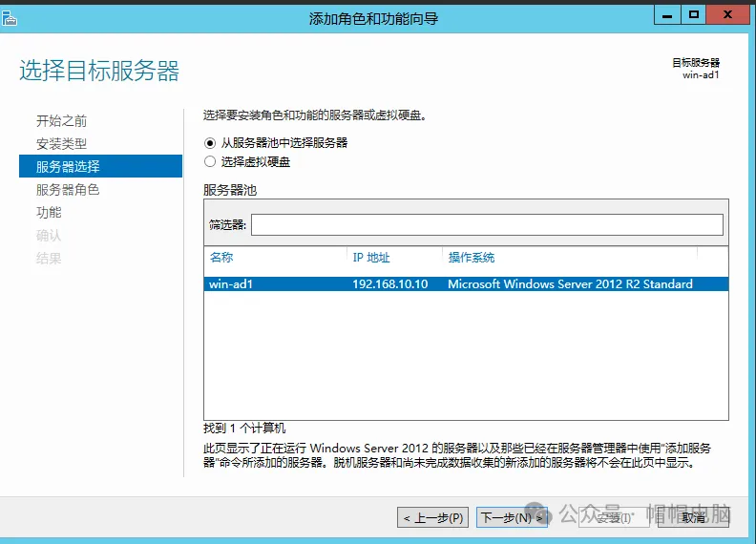Select the win-ad1 server row
Viewport: 756px width, 544px height.
coord(231,283)
